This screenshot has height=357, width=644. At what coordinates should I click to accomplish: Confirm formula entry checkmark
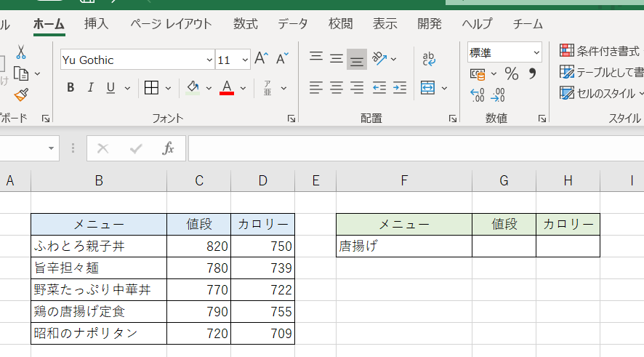[x=136, y=148]
